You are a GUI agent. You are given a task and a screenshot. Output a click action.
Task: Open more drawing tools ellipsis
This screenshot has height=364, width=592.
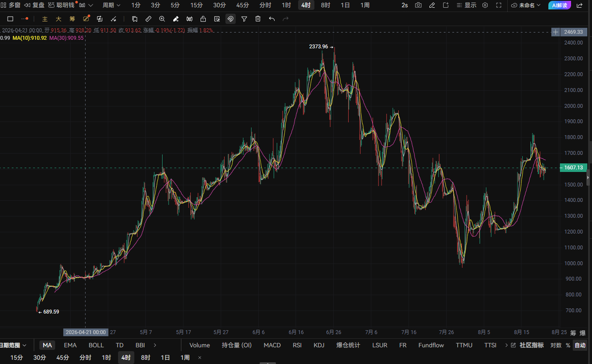[25, 19]
